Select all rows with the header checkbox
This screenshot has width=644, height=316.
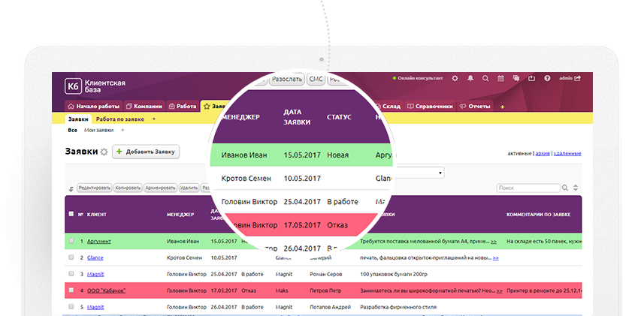point(71,214)
